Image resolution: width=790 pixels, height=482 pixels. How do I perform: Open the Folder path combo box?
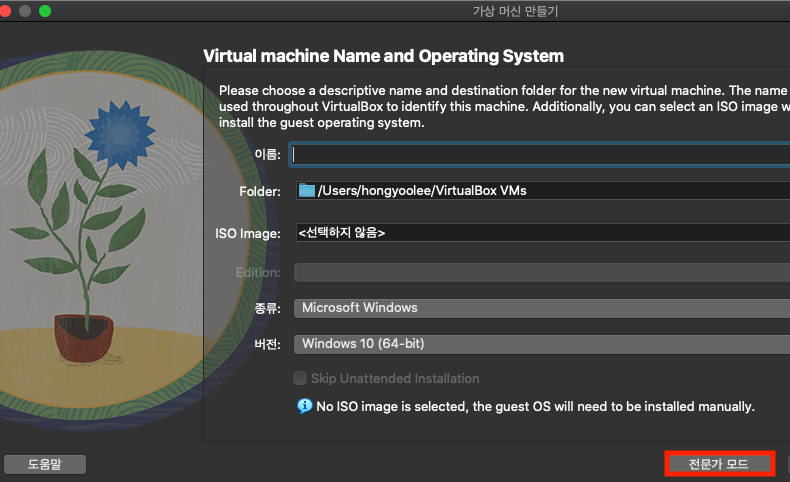tap(543, 191)
